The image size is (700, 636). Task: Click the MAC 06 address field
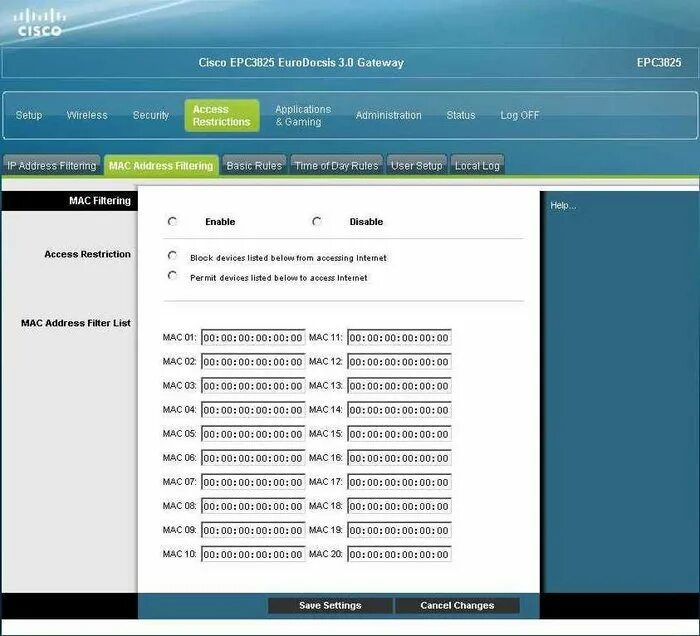coord(253,458)
